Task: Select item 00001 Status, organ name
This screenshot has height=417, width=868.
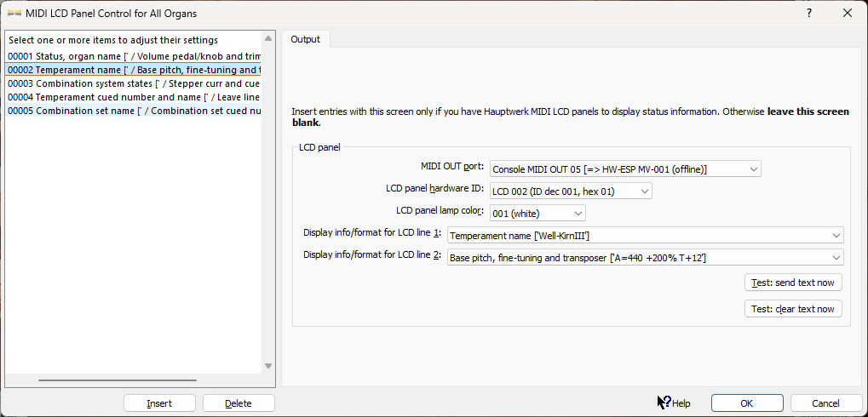Action: [x=134, y=55]
